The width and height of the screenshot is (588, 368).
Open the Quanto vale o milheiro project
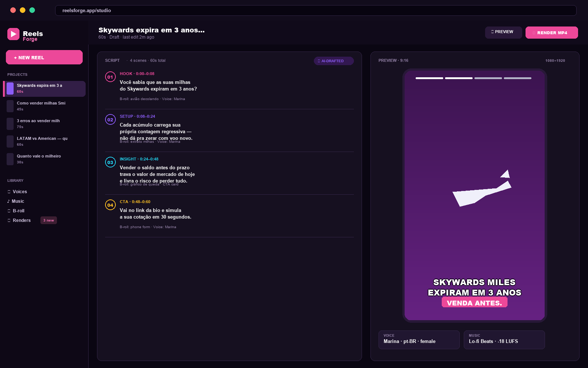pyautogui.click(x=45, y=159)
